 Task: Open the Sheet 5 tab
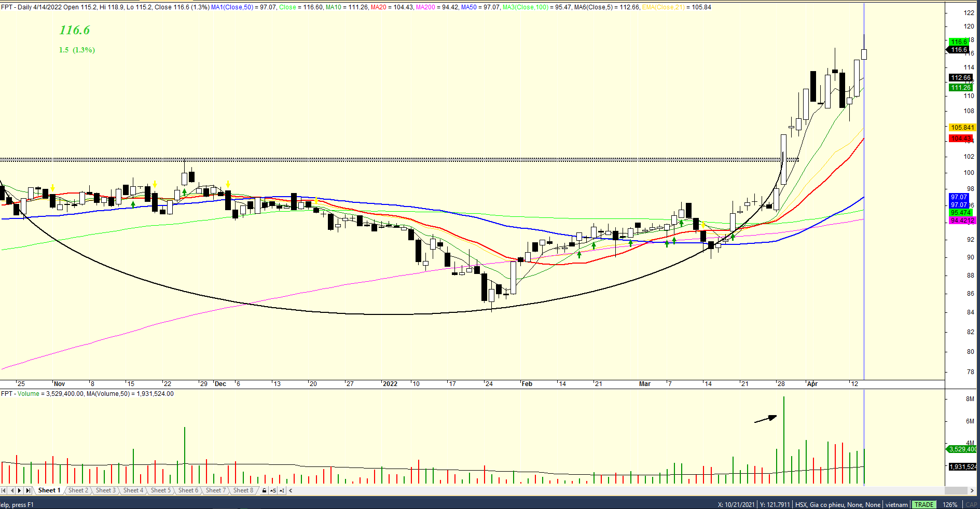[x=160, y=490]
